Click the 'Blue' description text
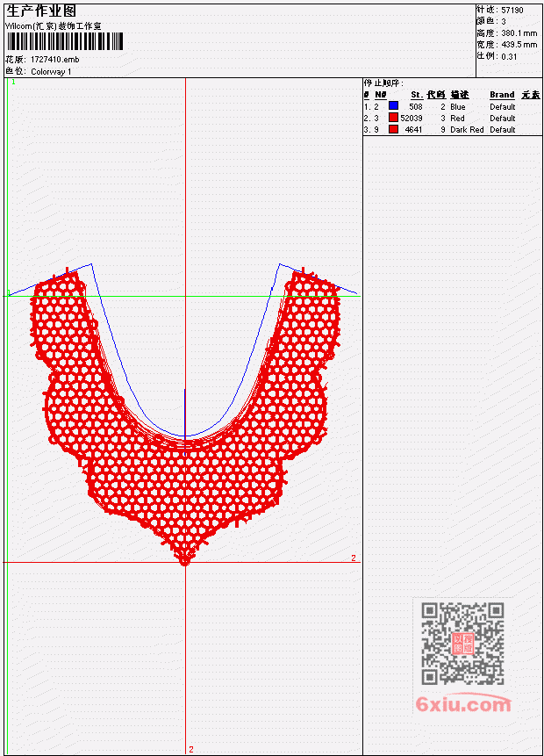 click(458, 106)
